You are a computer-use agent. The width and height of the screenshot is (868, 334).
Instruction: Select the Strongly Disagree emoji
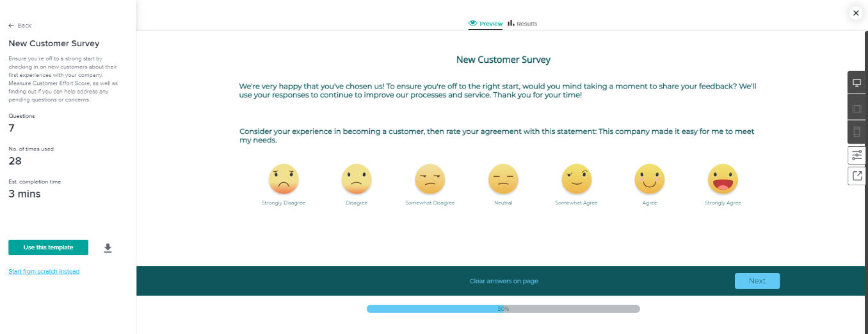284,180
